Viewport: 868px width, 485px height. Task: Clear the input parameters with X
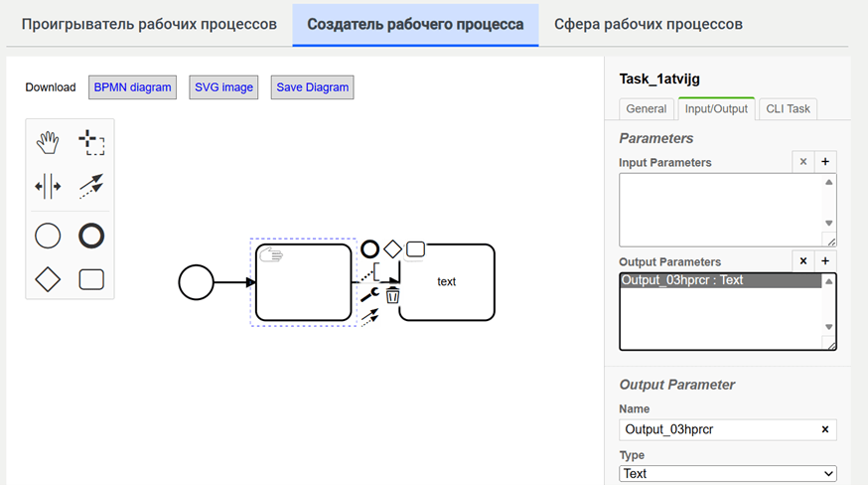[803, 162]
